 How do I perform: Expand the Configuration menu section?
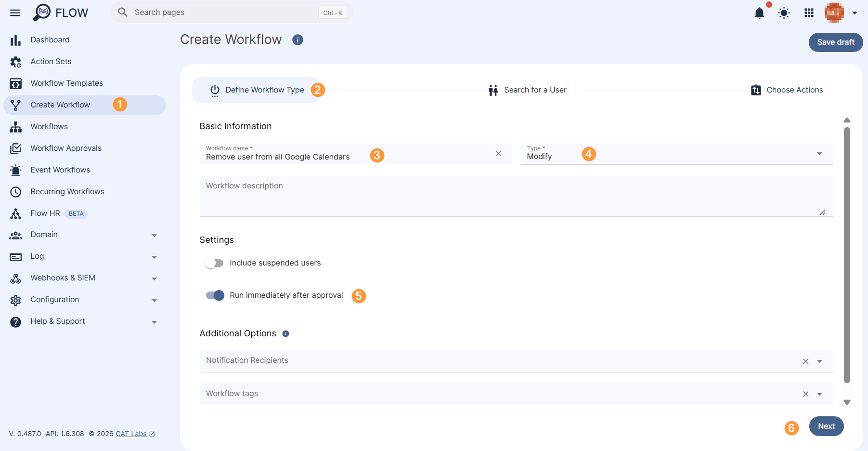coord(154,301)
